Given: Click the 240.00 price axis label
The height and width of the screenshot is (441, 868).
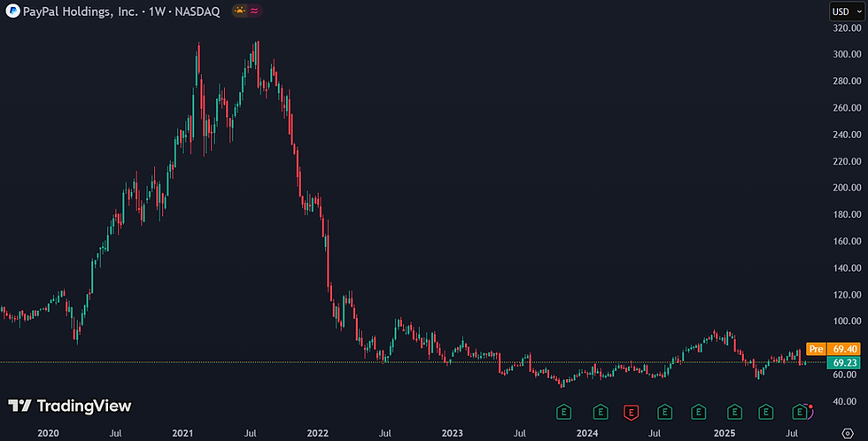Looking at the screenshot, I should click(x=847, y=135).
